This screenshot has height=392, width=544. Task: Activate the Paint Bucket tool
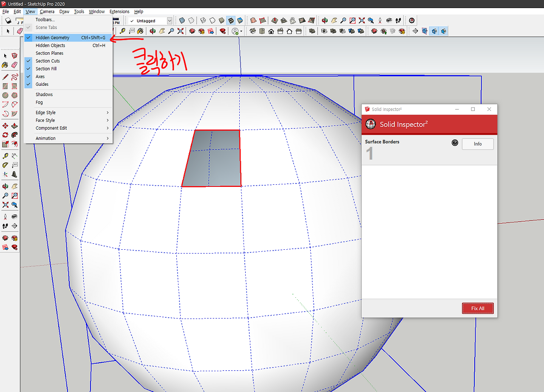[x=6, y=65]
